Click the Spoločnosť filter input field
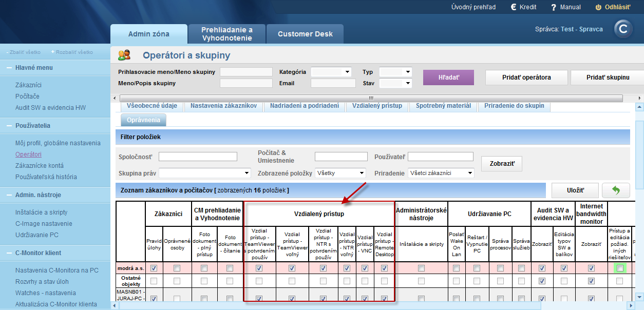 tap(198, 157)
